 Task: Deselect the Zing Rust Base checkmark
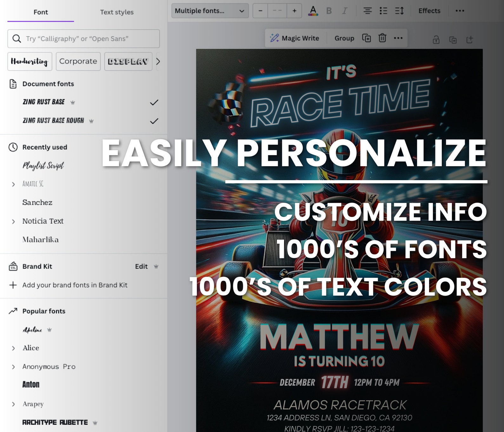click(x=154, y=102)
